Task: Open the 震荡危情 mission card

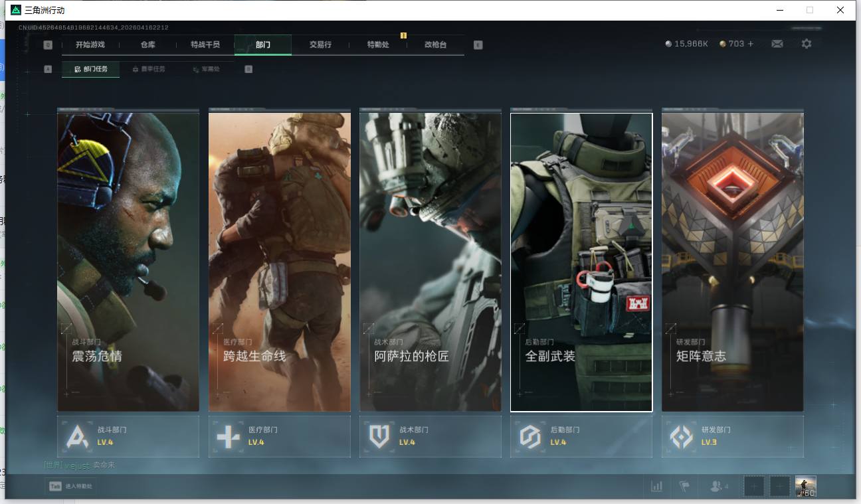Action: pyautogui.click(x=128, y=262)
